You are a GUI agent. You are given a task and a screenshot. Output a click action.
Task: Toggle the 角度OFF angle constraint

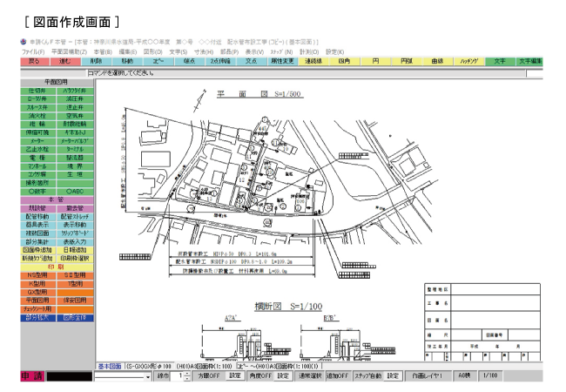[262, 375]
